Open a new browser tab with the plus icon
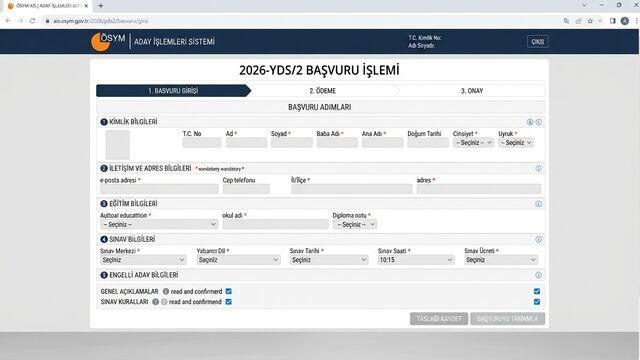The height and width of the screenshot is (360, 640). [101, 6]
